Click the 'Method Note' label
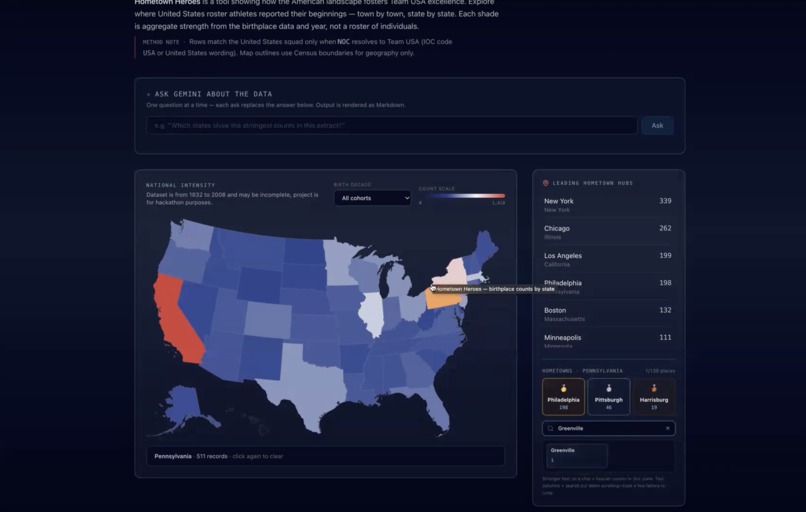806x512 pixels. point(161,42)
